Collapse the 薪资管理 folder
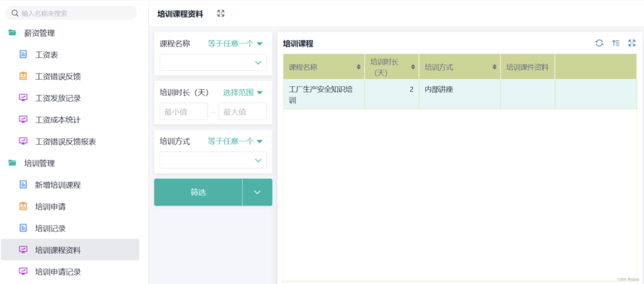The image size is (644, 284). coord(39,33)
